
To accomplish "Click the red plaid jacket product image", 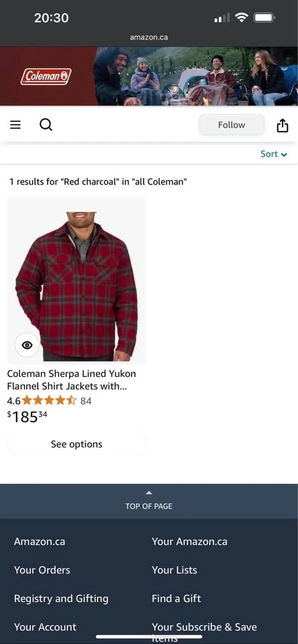I will tap(77, 280).
